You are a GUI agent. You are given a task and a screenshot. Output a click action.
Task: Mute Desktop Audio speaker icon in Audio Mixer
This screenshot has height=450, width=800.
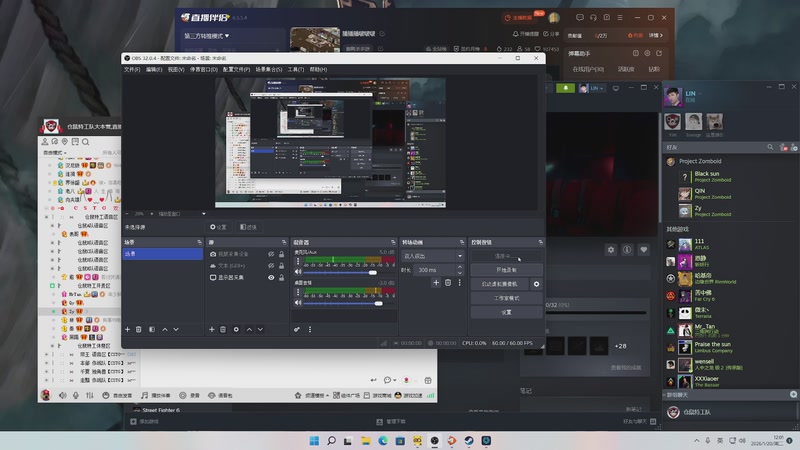click(x=298, y=303)
